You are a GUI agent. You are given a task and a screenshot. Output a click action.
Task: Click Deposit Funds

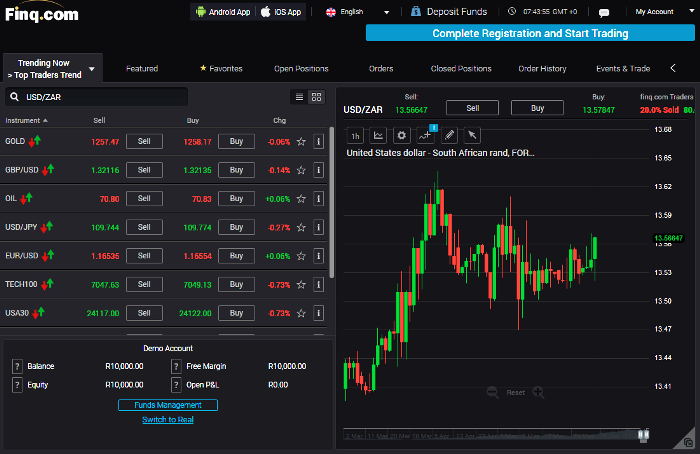(x=449, y=12)
